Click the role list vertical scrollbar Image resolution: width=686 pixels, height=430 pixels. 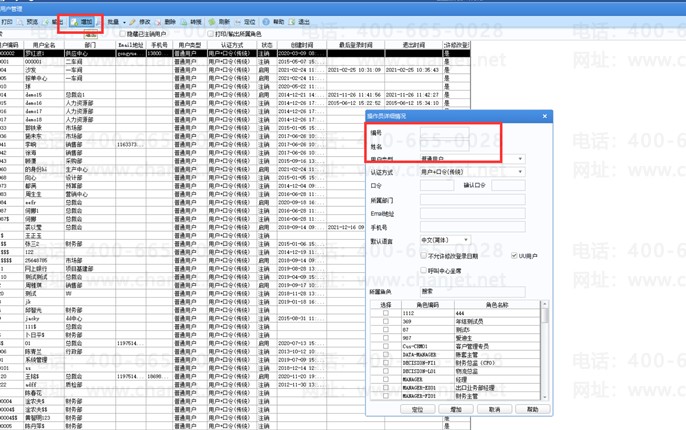click(545, 350)
